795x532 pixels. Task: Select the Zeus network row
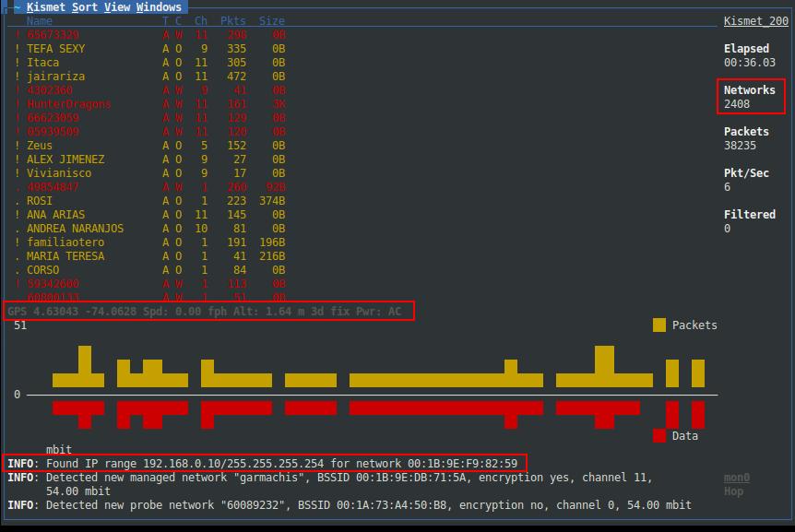tap(40, 146)
